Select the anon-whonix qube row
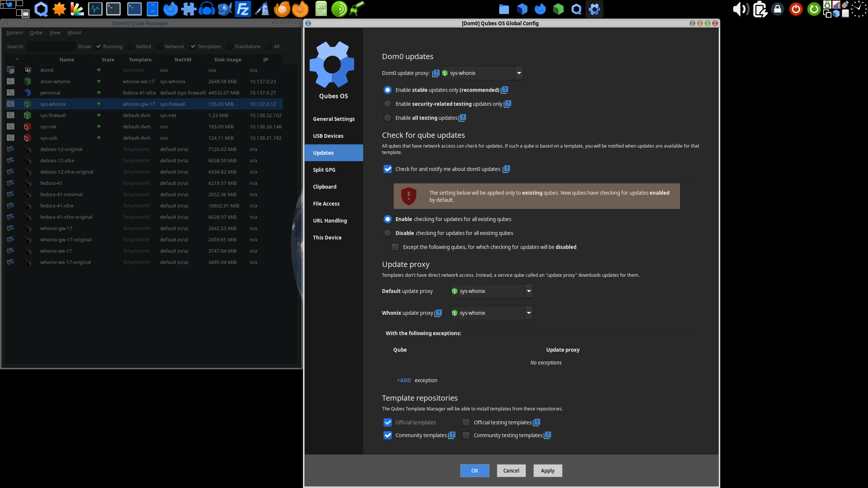The width and height of the screenshot is (868, 488). tap(144, 81)
